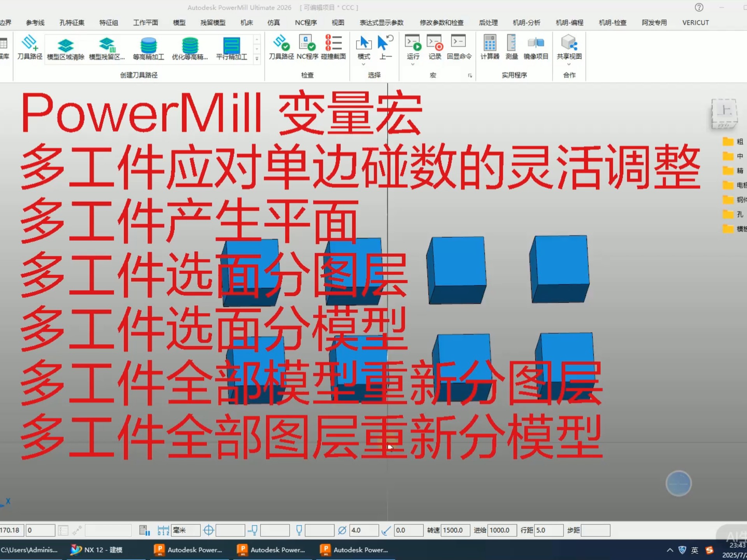Click the 行距 5.0 field

(x=549, y=530)
